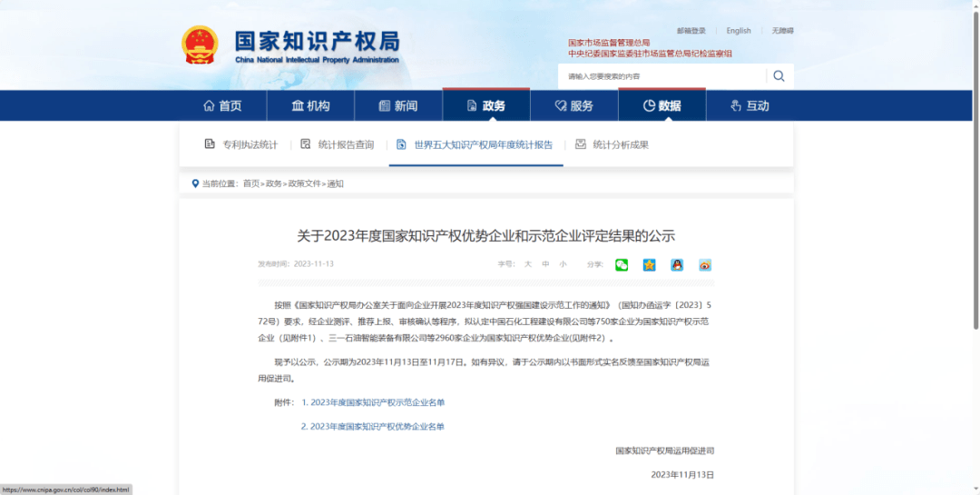Open the 政务 nav tab
This screenshot has width=980, height=495.
point(486,104)
